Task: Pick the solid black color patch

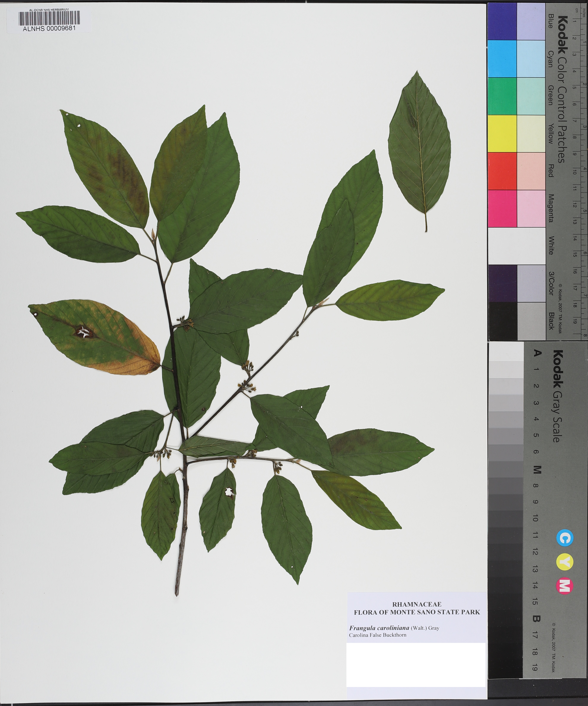Action: tap(503, 321)
